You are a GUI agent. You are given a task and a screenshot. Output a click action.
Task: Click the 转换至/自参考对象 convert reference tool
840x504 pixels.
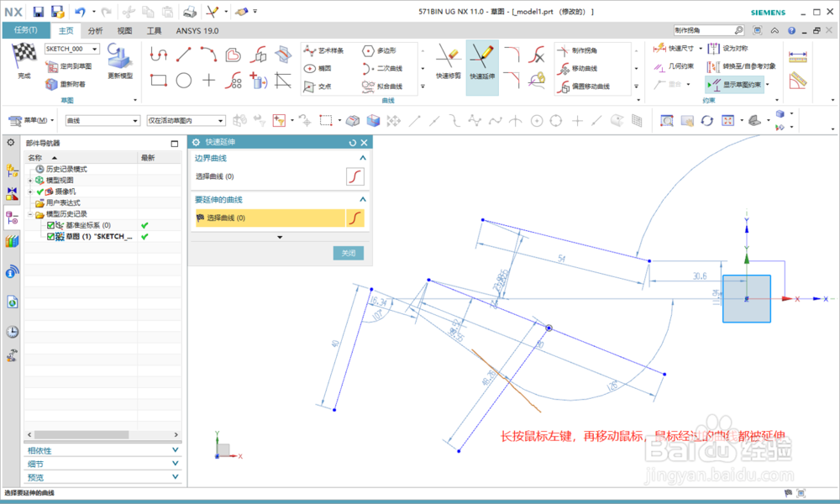coord(742,66)
